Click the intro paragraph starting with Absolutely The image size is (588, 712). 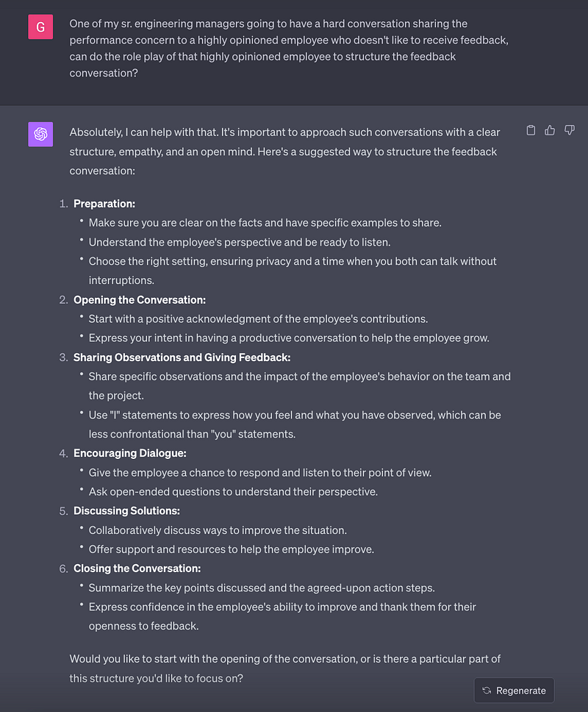(x=285, y=152)
